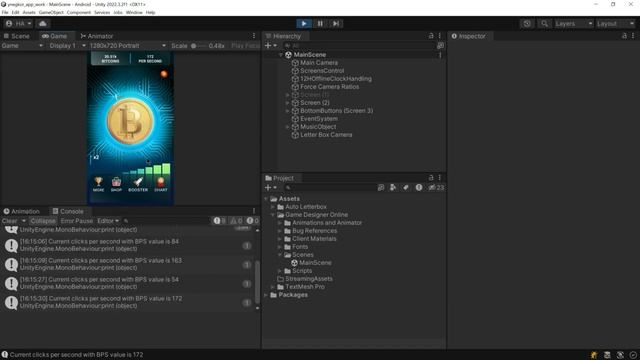Expand the MusicObject in Hierarchy

pyautogui.click(x=287, y=127)
